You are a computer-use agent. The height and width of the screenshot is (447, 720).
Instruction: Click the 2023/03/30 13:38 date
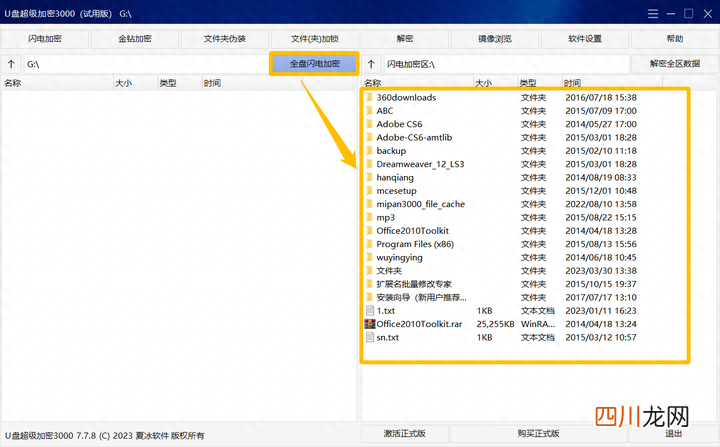coord(601,271)
